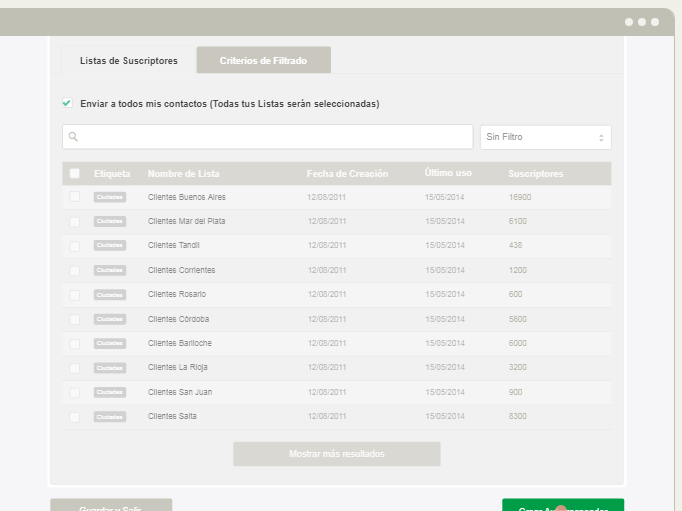The height and width of the screenshot is (511, 682).
Task: Click the Ciudades tag of Corrientes
Action: [x=110, y=270]
